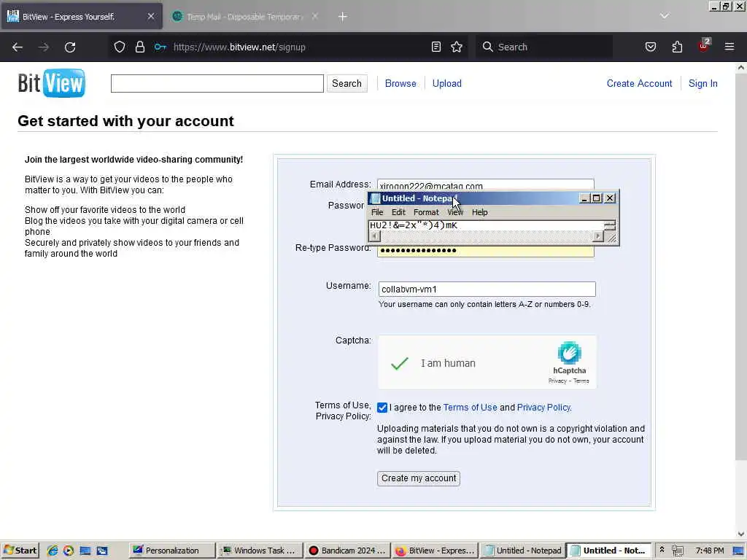The width and height of the screenshot is (747, 560).
Task: Click the Notepad title bar icon
Action: 376,198
